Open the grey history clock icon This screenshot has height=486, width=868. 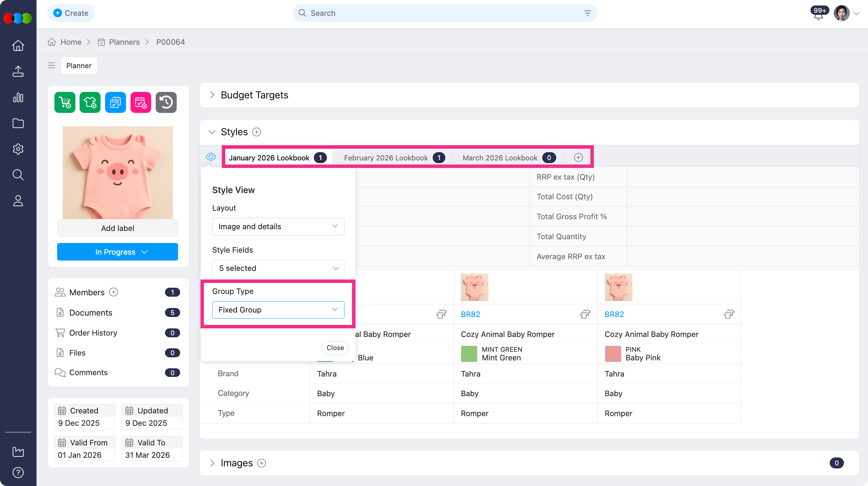[166, 102]
